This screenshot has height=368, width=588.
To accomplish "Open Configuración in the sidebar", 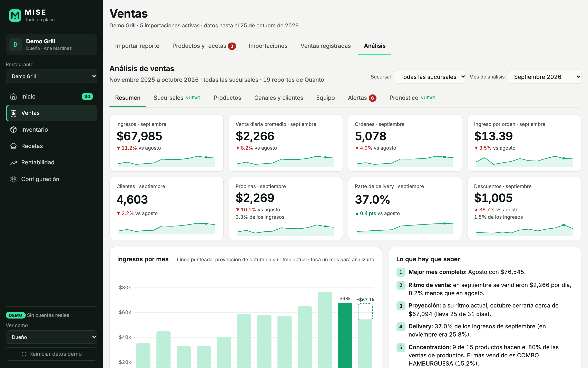I will (51, 179).
